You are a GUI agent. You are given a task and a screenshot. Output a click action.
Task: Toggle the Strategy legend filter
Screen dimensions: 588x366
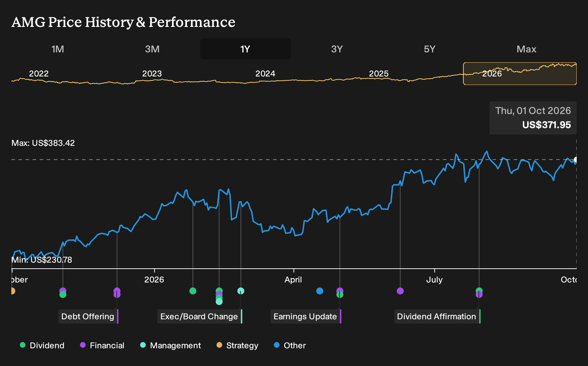237,345
